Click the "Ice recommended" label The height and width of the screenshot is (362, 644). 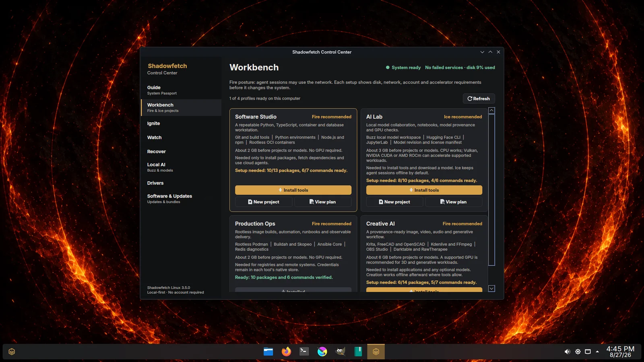click(463, 117)
